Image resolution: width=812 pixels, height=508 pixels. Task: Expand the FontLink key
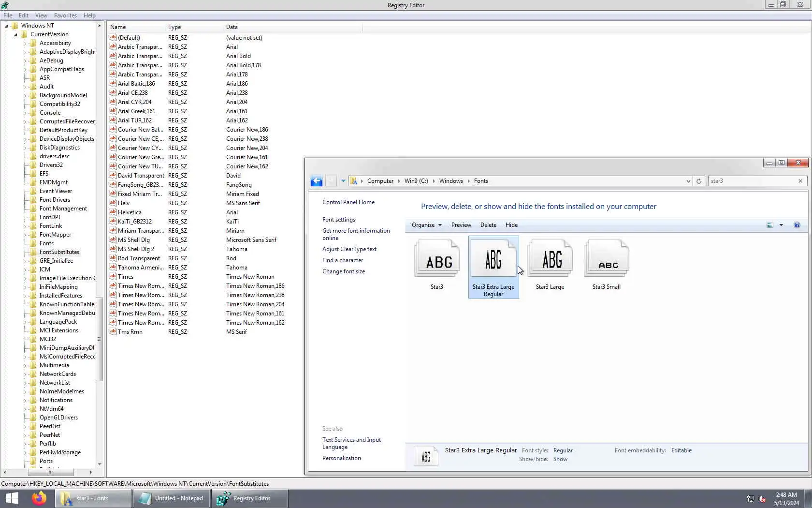point(25,226)
